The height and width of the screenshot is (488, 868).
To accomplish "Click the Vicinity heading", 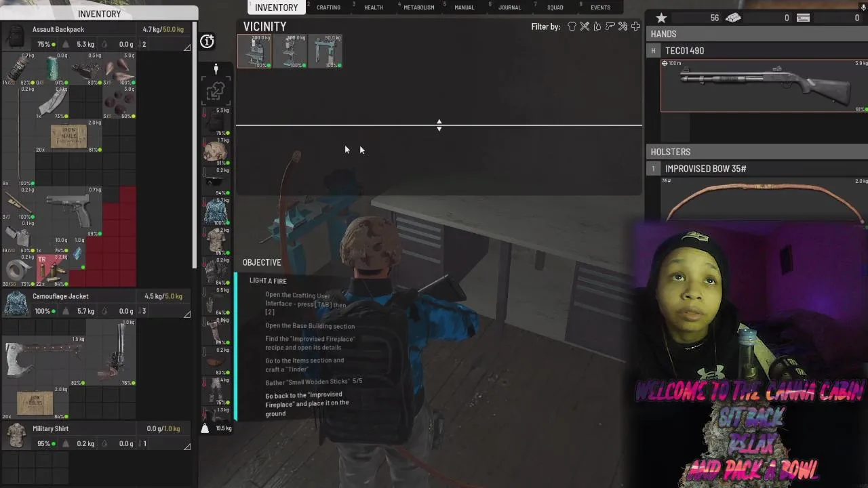I will point(264,26).
